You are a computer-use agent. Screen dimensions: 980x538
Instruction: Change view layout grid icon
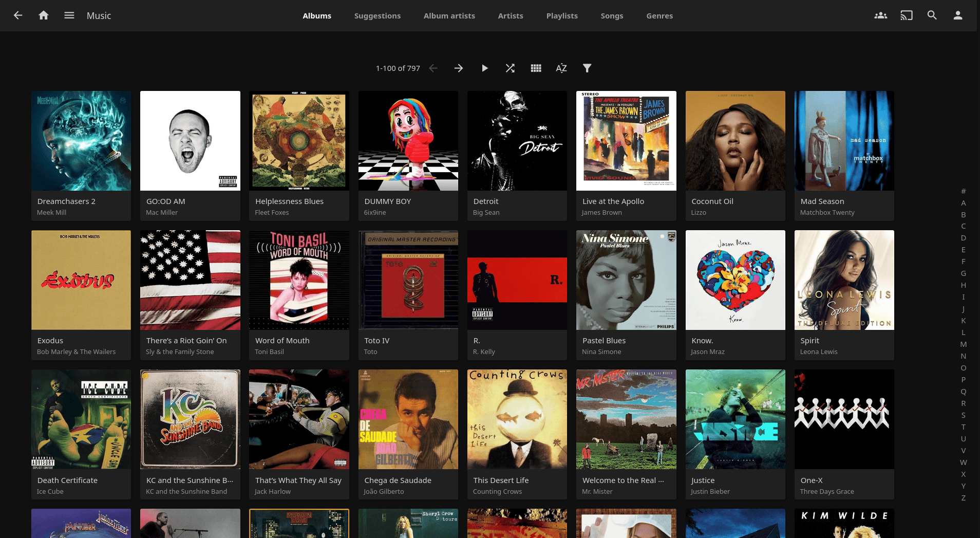click(x=536, y=68)
